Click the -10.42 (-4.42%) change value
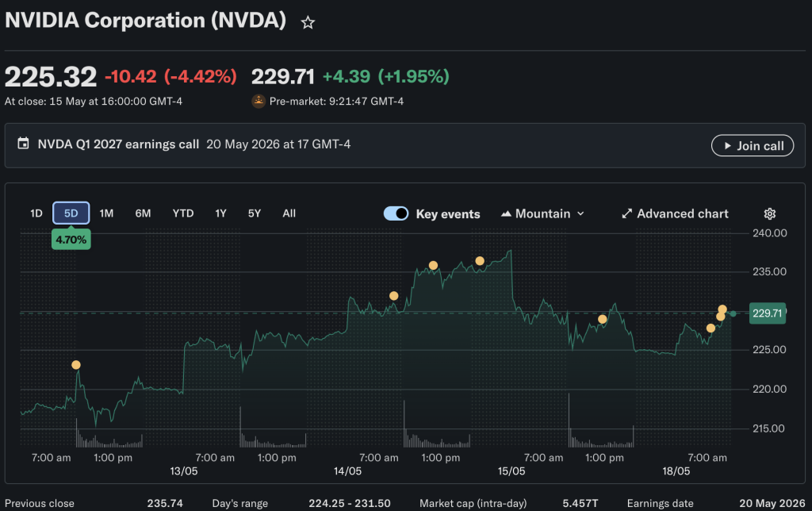Image resolution: width=812 pixels, height=511 pixels. pos(171,77)
